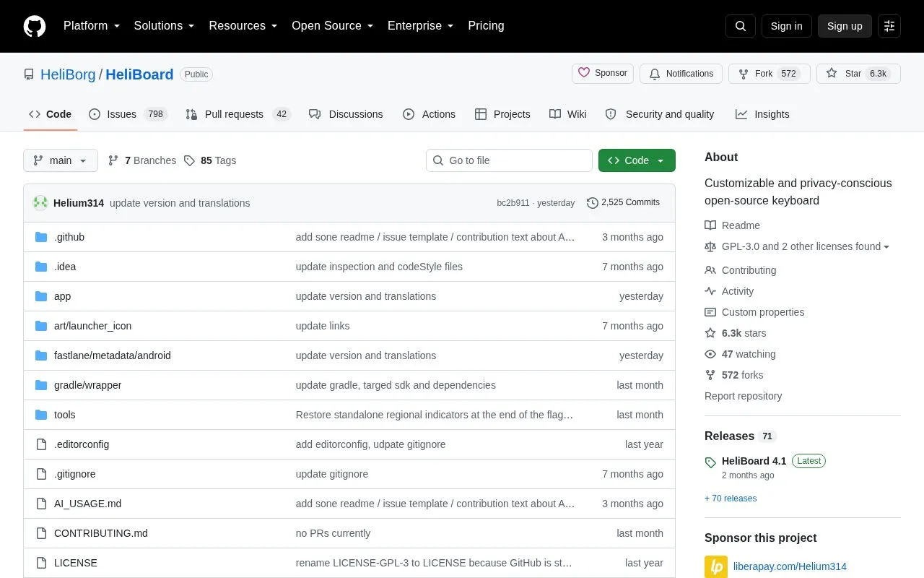Open the fastlane/metadata/android folder
This screenshot has width=924, height=578.
113,355
